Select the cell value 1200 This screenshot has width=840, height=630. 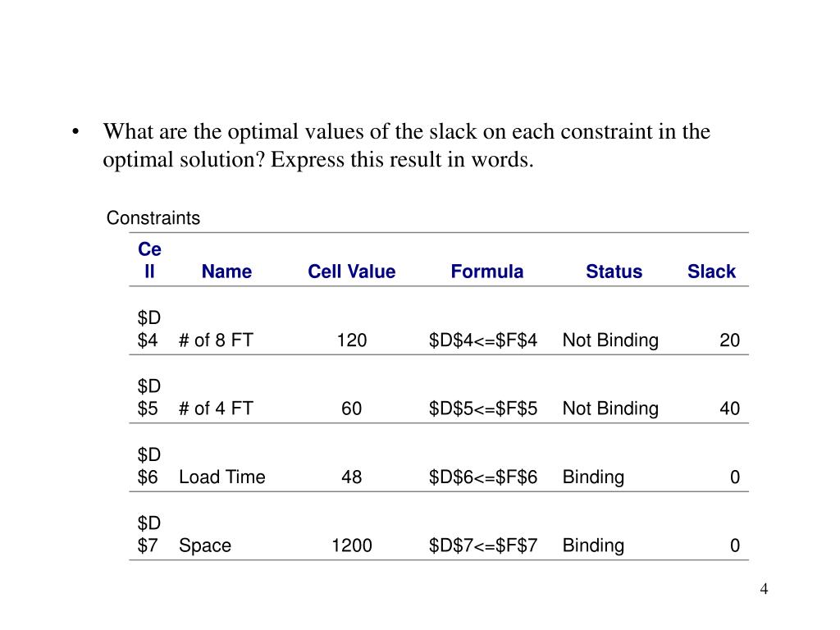(351, 546)
